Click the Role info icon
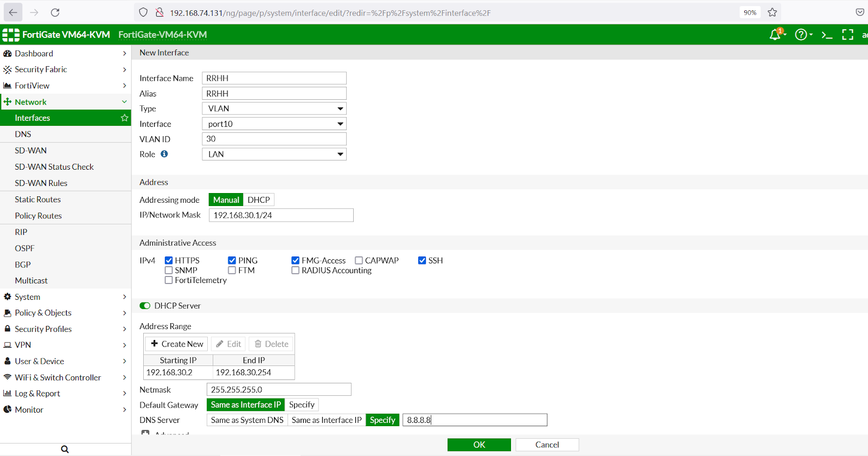This screenshot has width=868, height=456. (x=164, y=154)
